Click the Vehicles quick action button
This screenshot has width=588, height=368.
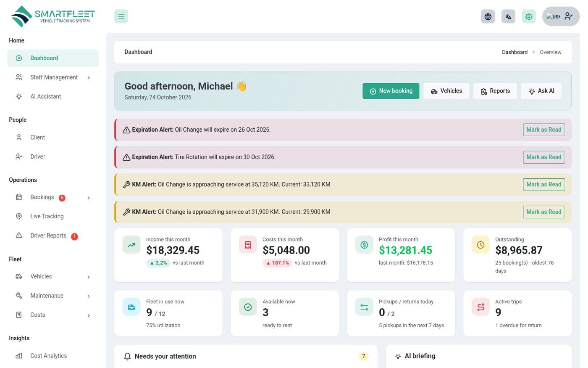pos(446,91)
